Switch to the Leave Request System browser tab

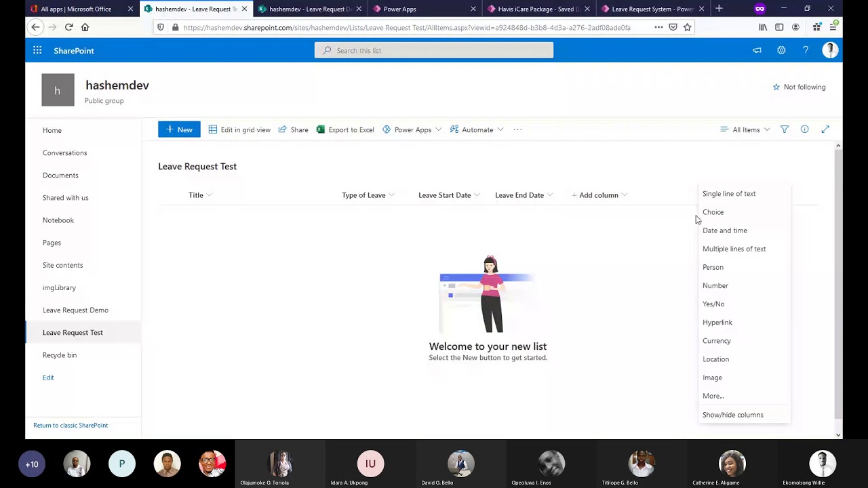click(652, 9)
